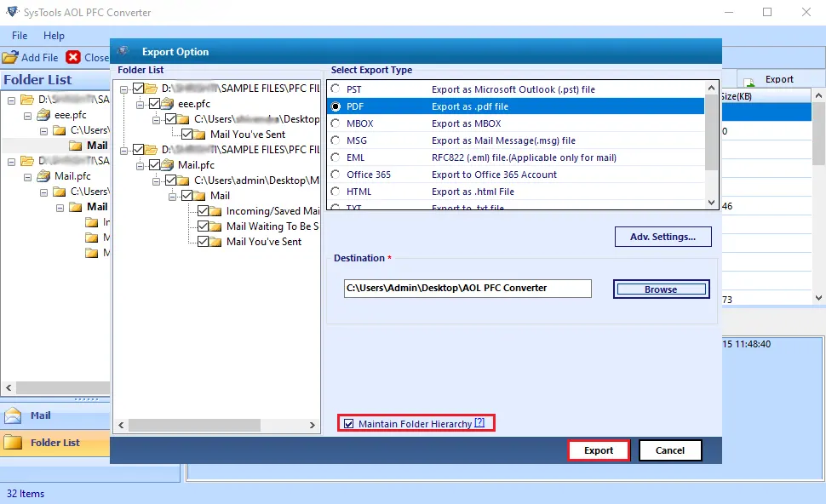Click the Export Option dialog logo icon
This screenshot has width=826, height=504.
coord(123,51)
